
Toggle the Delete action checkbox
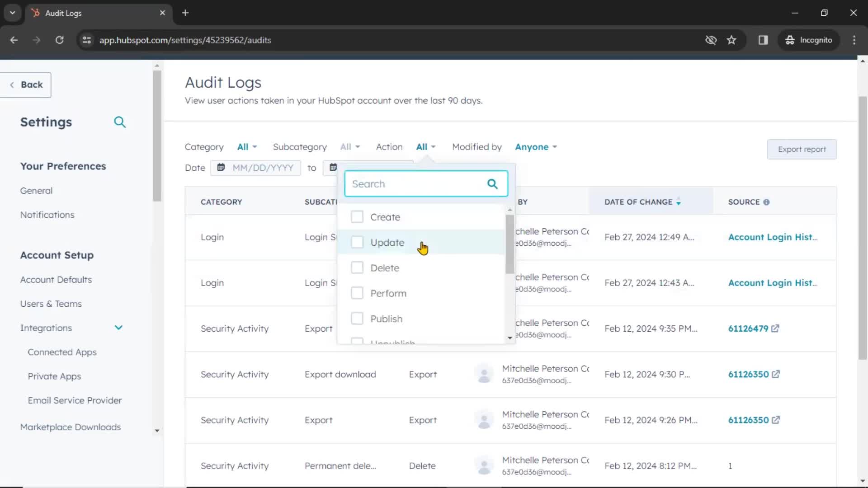coord(357,267)
